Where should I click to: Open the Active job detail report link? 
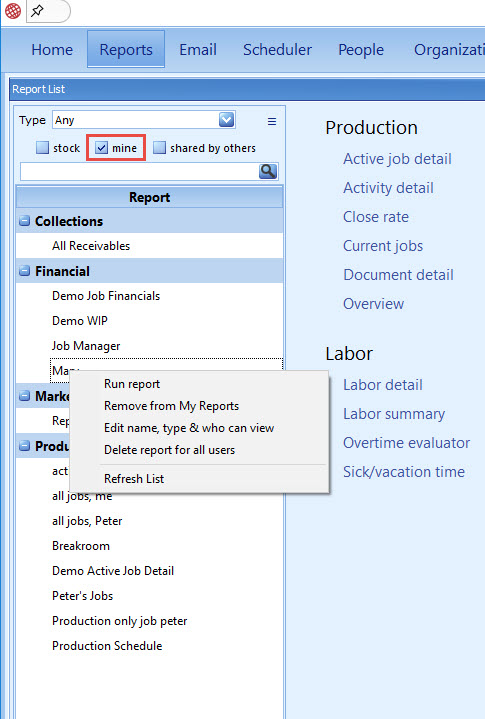click(x=397, y=159)
